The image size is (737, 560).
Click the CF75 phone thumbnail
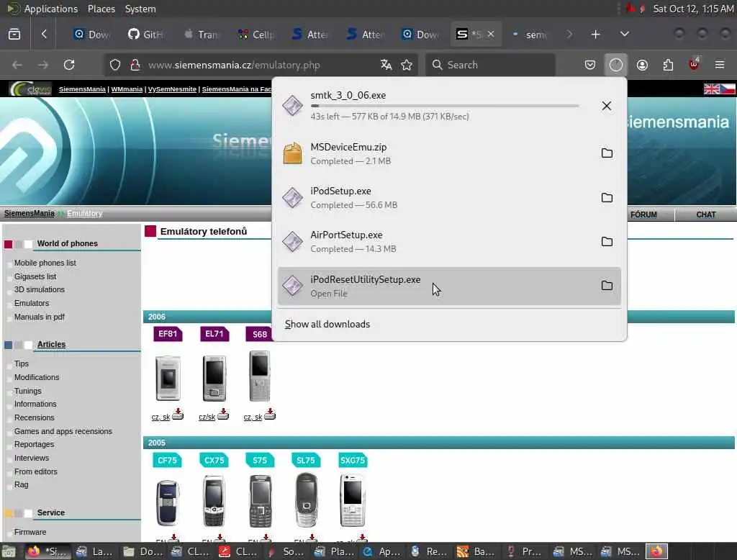click(167, 502)
